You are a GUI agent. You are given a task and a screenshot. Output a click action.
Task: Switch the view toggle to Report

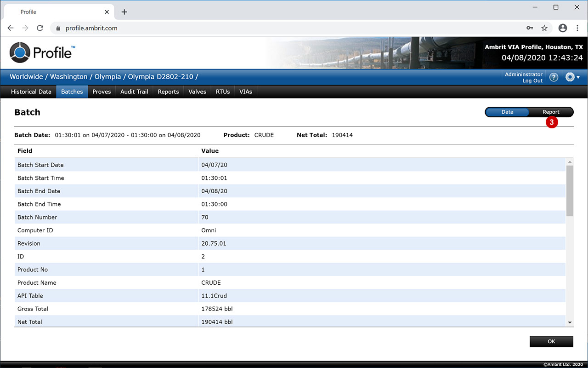[551, 112]
